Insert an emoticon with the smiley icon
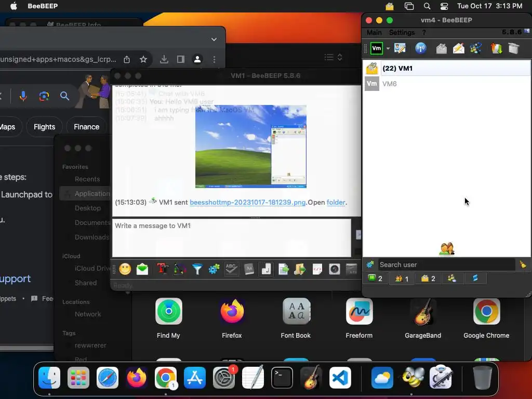Image resolution: width=532 pixels, height=399 pixels. coord(125,270)
